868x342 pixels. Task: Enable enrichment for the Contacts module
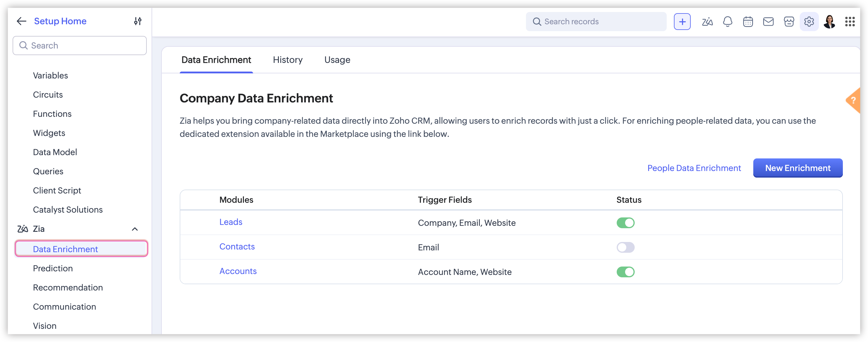[x=625, y=247]
